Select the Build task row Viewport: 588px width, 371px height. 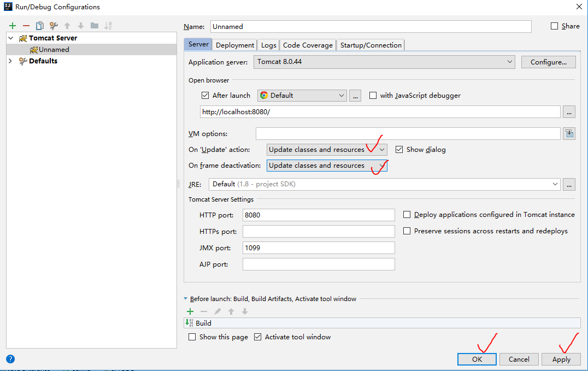[x=382, y=323]
